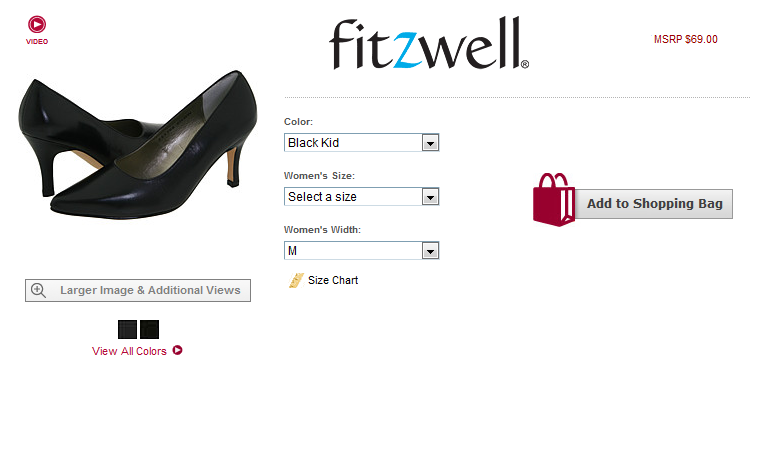Open the Color dropdown arrow
The width and height of the screenshot is (758, 472).
[x=430, y=143]
